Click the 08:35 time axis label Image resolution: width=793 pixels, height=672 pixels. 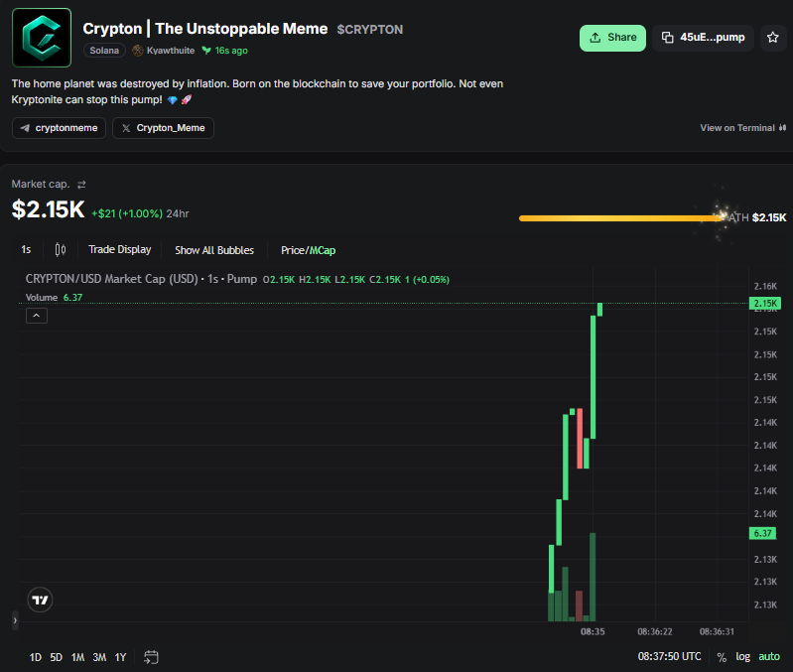point(593,631)
